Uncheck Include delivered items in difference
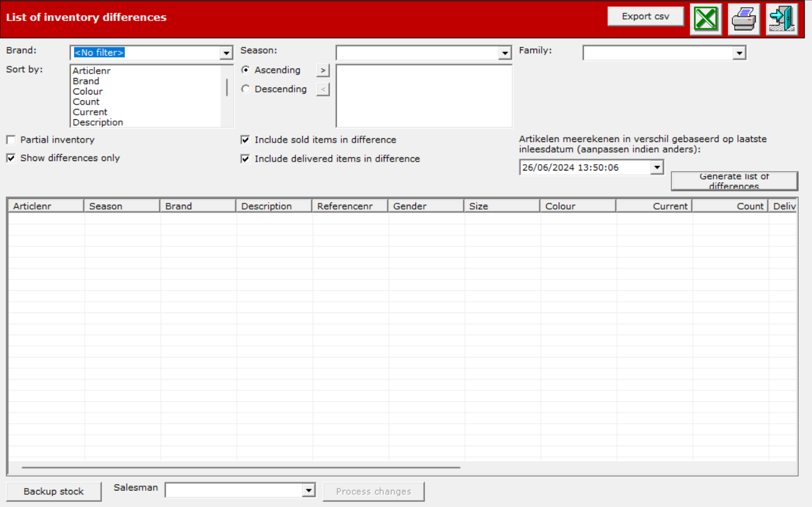Viewport: 812px width, 507px height. (245, 159)
